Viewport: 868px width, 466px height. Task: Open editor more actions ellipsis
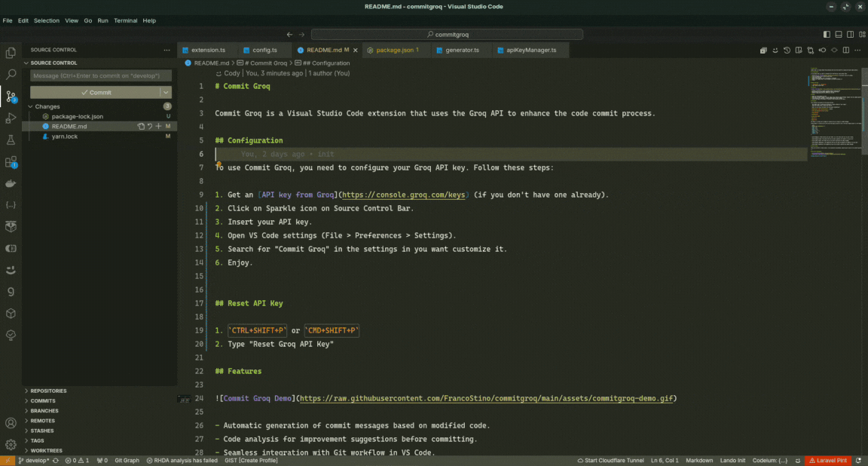pos(857,50)
